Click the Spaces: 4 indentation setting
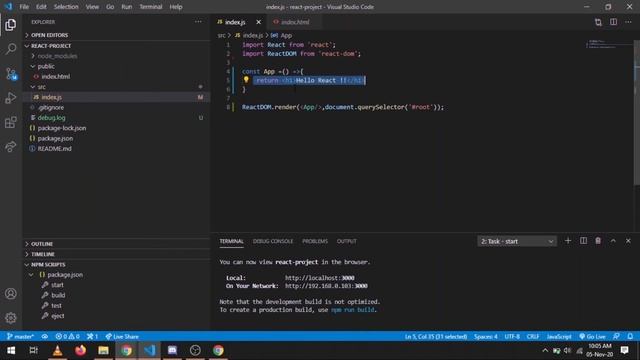Viewport: 640px width, 360px height. [486, 336]
